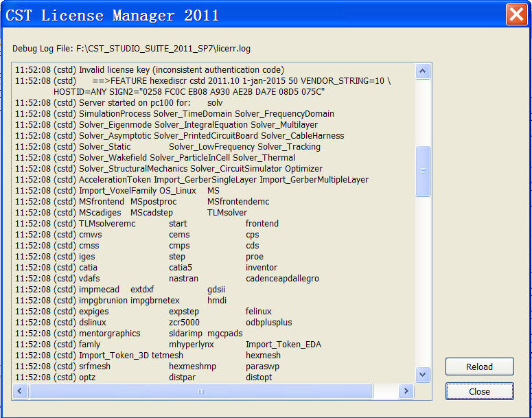Click the 'hexmeshmp' entry
532x418 pixels.
tap(192, 367)
